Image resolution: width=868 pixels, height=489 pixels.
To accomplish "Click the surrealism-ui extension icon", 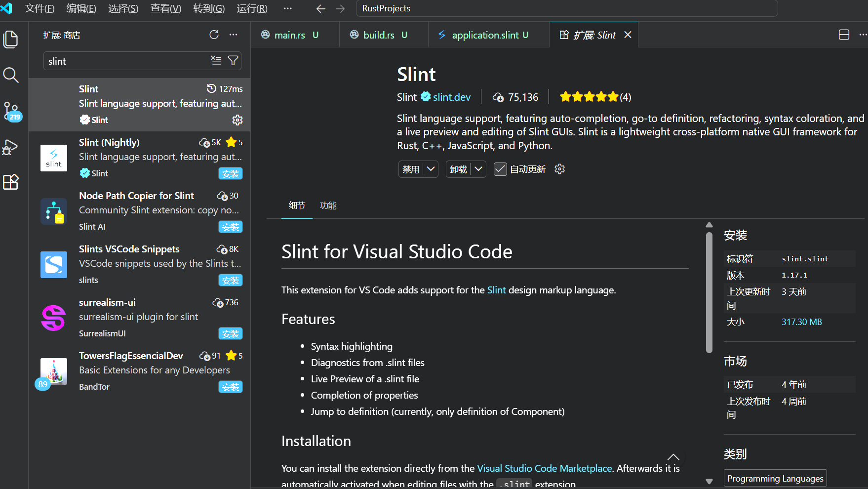I will click(x=54, y=318).
